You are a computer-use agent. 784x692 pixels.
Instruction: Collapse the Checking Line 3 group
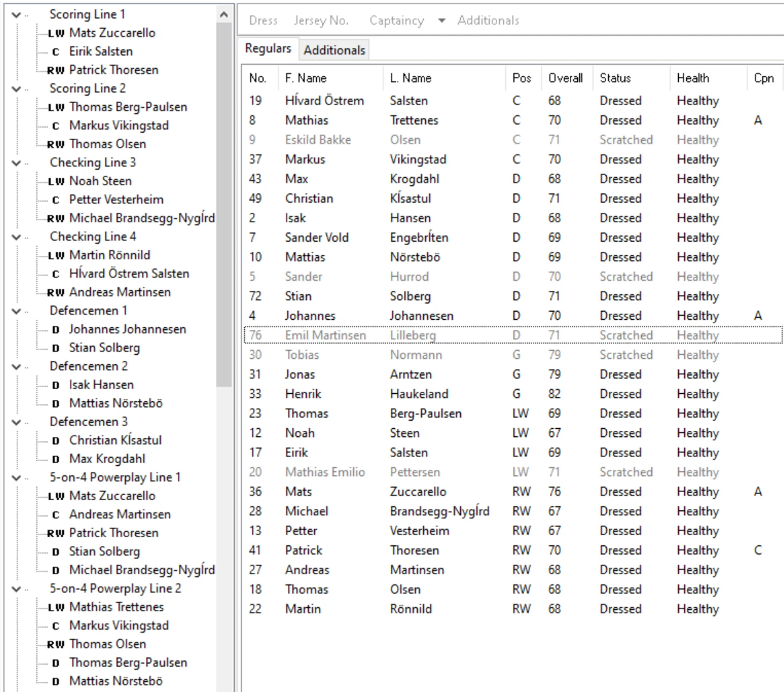(x=17, y=163)
